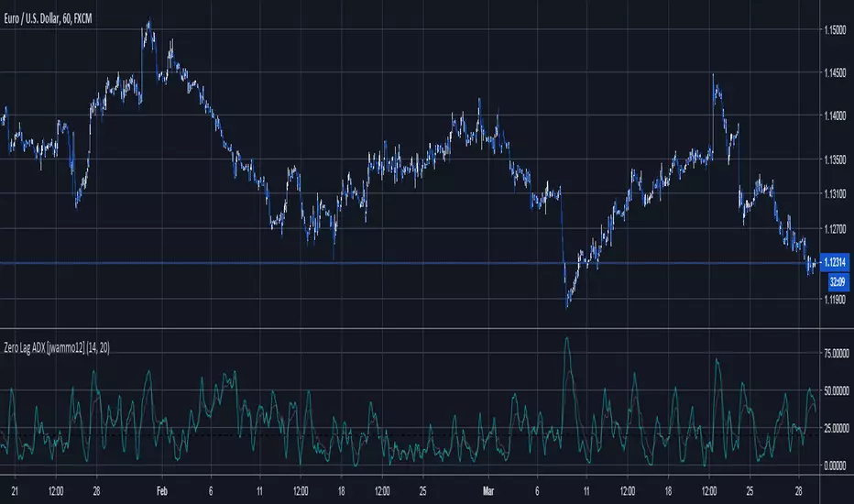Click the Euro / U.S. Dollar chart title
Viewport: 854px width, 504px height.
(x=48, y=18)
